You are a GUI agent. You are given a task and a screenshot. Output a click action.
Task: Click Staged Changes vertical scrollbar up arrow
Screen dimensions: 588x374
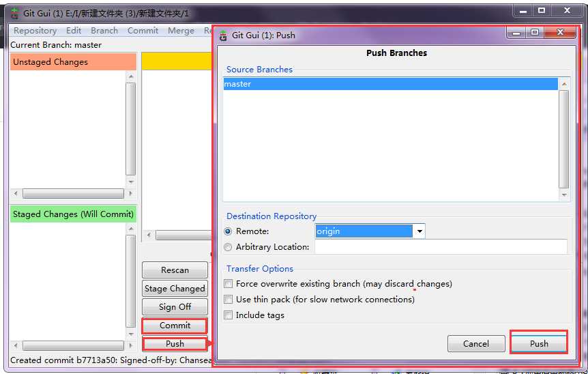131,229
